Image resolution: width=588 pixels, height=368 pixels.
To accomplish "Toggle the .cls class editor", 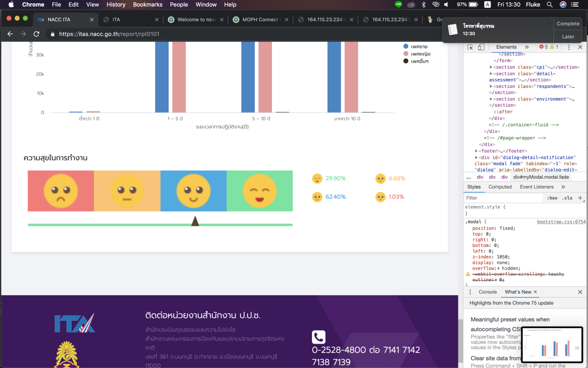I will coord(568,198).
